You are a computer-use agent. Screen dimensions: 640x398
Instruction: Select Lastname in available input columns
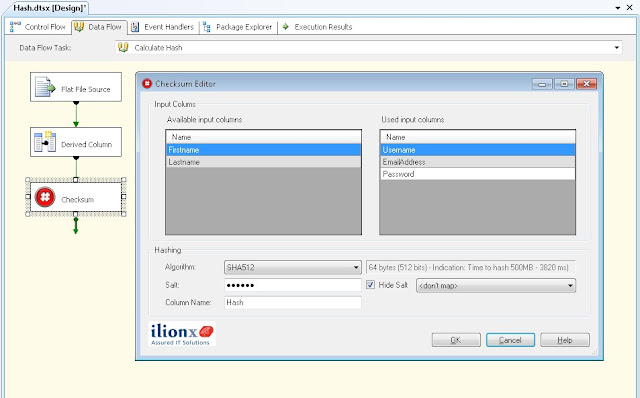point(263,162)
